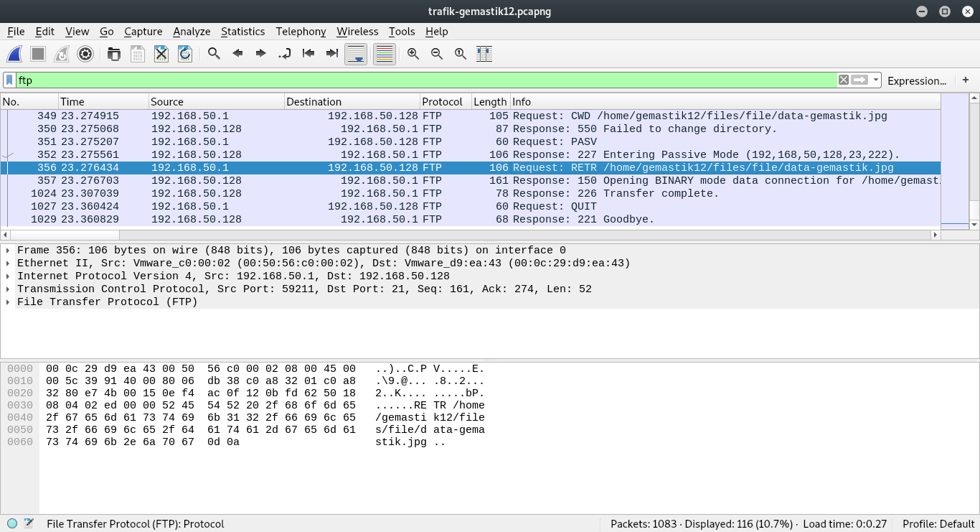Click the ftp display filter field

[x=426, y=80]
